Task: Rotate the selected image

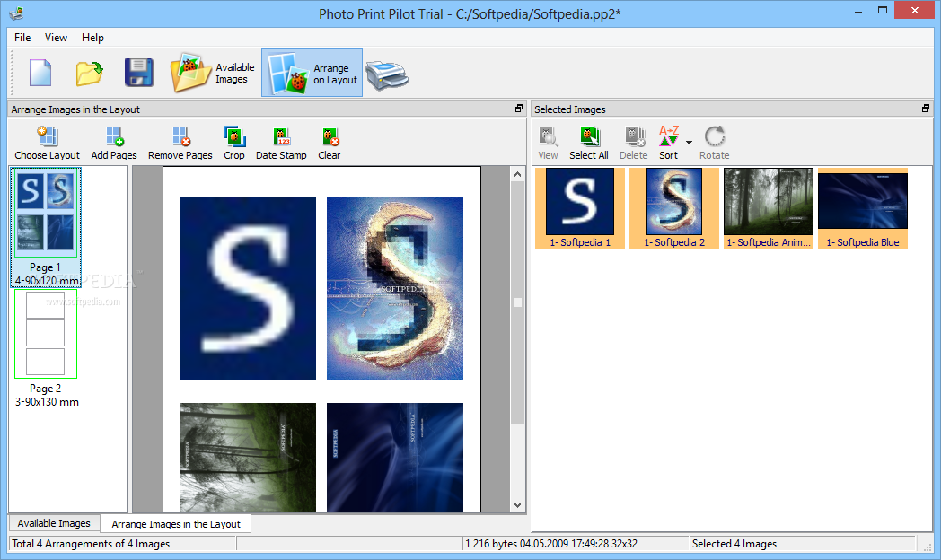Action: click(714, 144)
